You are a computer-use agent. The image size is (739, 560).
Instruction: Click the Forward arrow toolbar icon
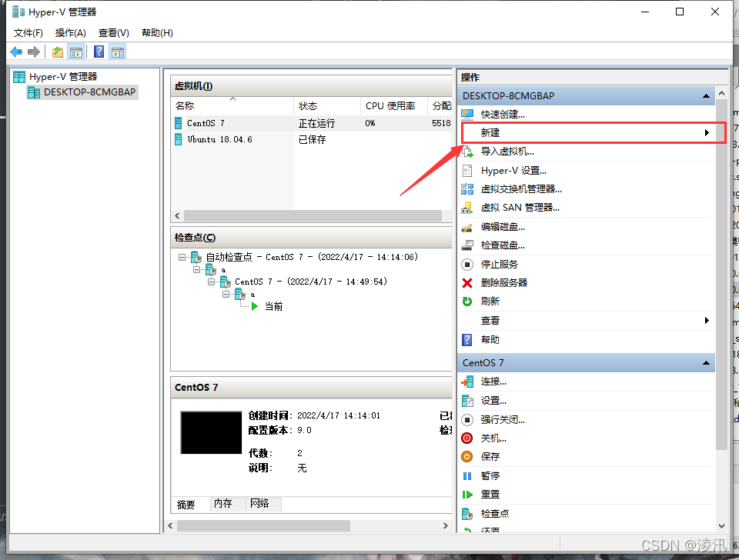tap(34, 52)
